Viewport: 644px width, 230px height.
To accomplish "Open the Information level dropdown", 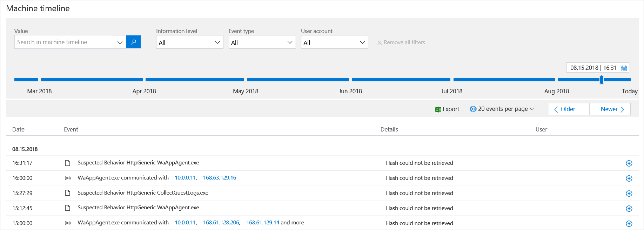I will [189, 42].
